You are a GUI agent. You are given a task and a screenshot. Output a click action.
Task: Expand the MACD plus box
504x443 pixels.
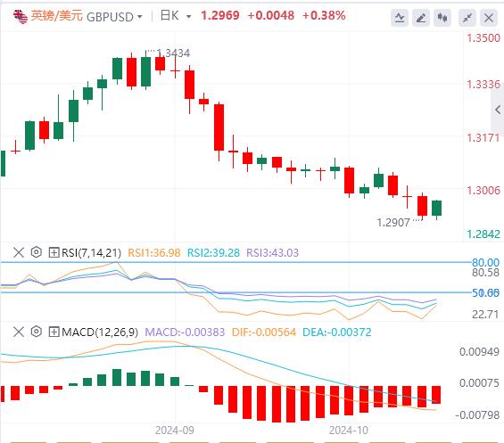point(54,332)
